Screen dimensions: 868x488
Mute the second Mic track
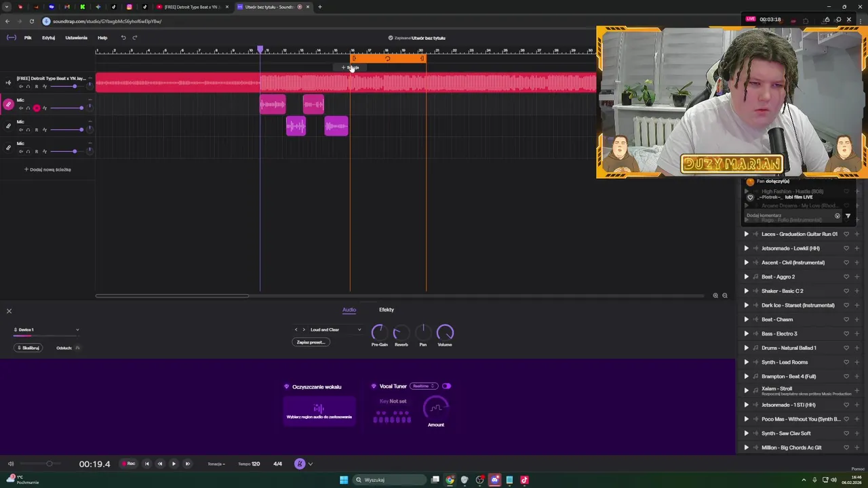point(21,129)
